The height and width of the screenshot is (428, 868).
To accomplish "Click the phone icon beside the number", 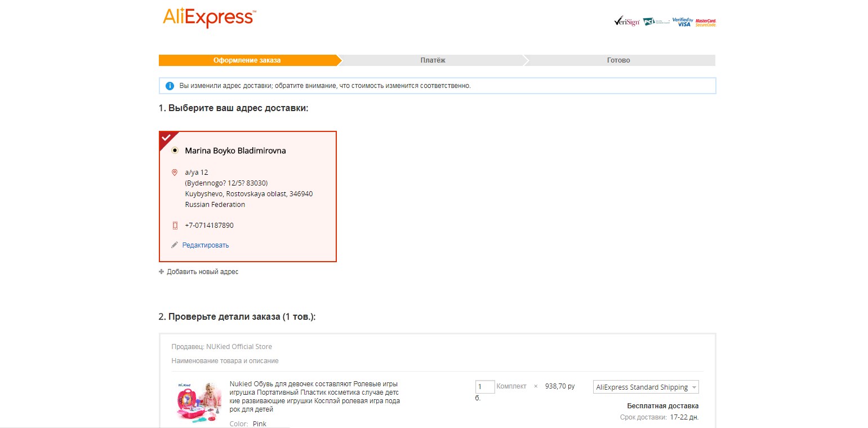I will point(175,226).
